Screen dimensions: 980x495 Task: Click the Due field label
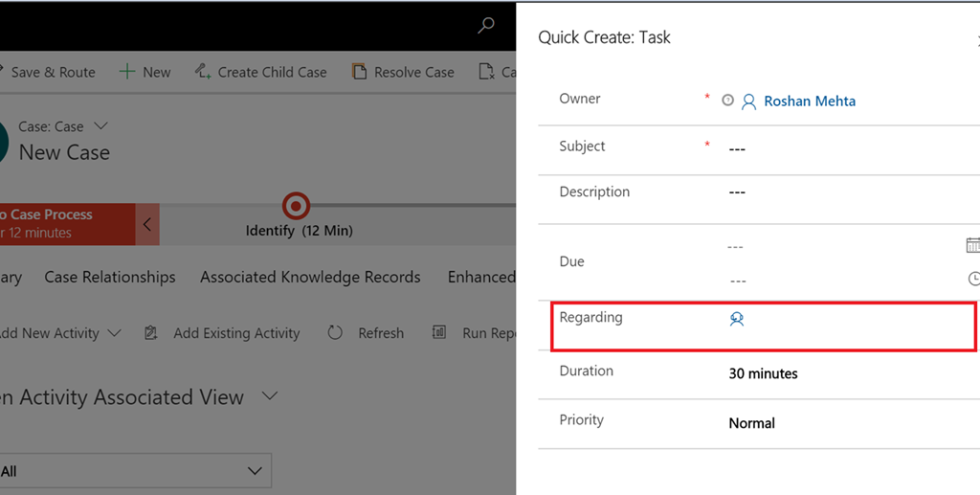tap(572, 262)
